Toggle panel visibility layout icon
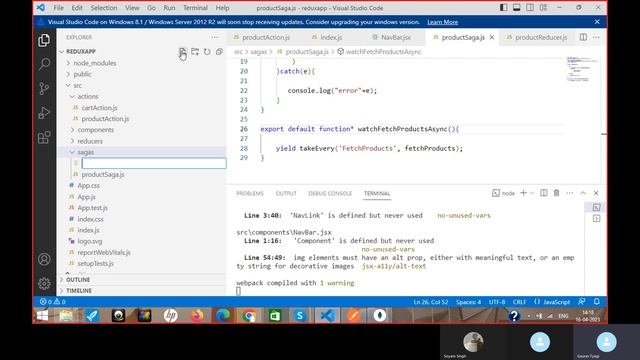Screen dimensions: 640x360 point(517,7)
